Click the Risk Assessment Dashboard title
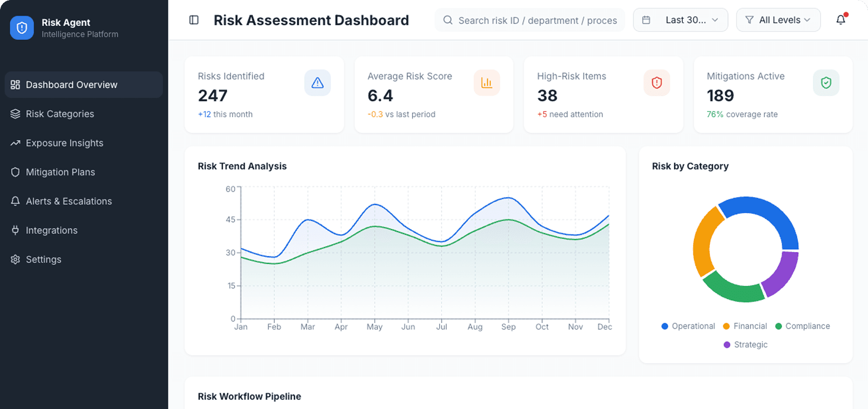 click(311, 20)
